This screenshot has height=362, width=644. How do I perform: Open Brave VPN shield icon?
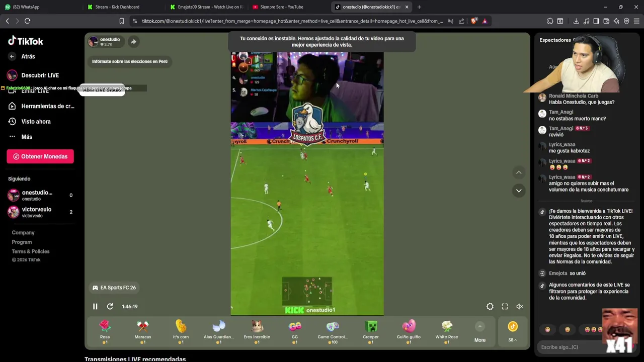tap(626, 21)
